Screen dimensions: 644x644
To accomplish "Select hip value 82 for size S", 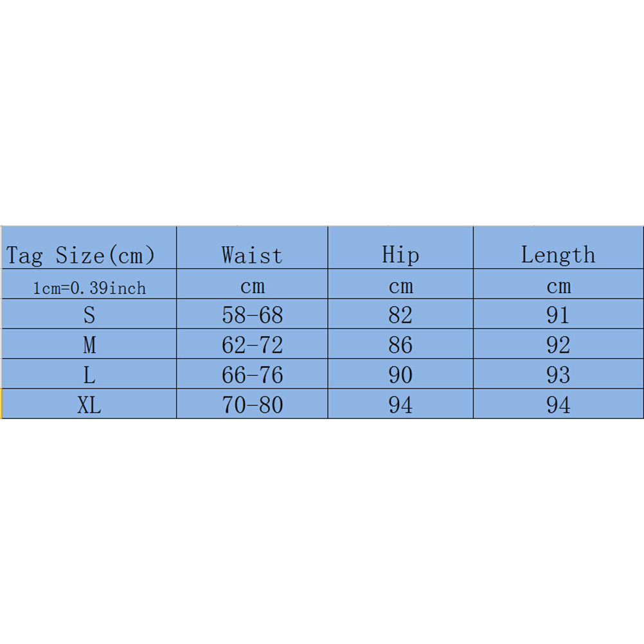I will [400, 315].
